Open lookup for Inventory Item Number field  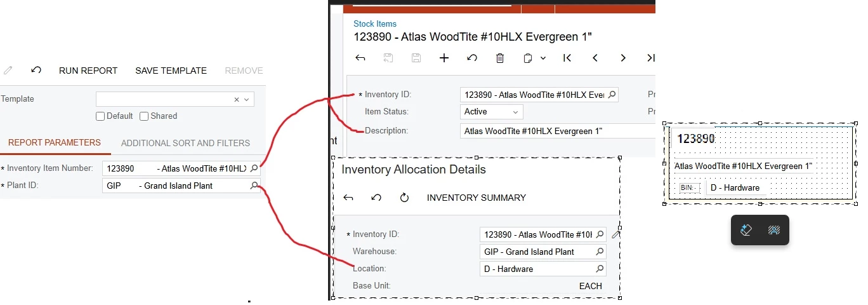tap(254, 168)
